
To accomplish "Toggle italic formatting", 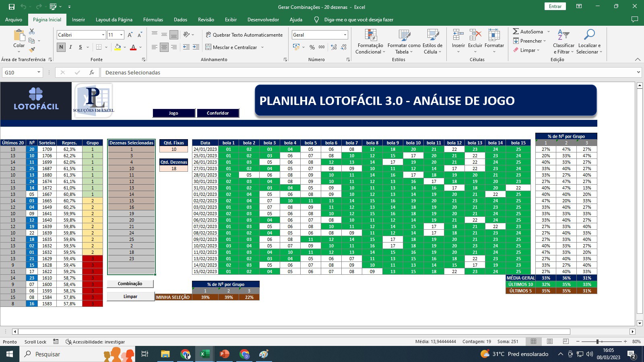I will [70, 47].
